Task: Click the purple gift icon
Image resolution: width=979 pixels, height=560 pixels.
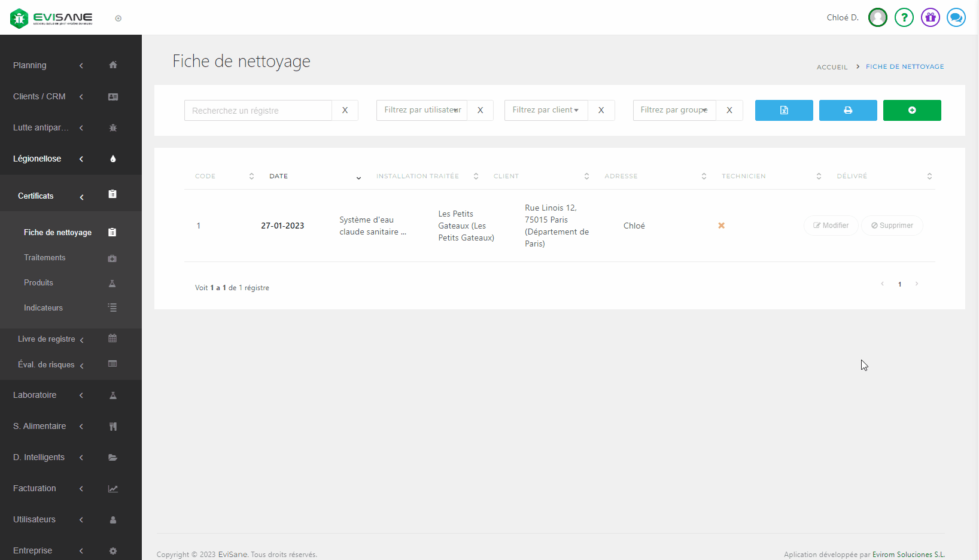Action: (930, 17)
